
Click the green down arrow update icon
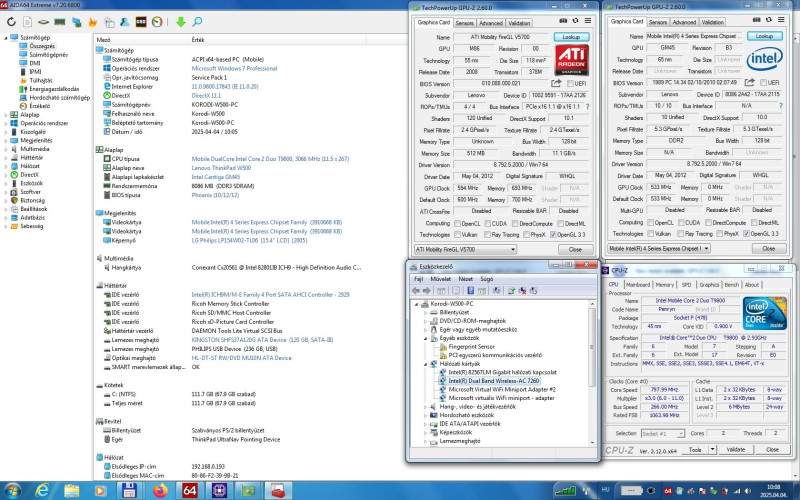(181, 22)
